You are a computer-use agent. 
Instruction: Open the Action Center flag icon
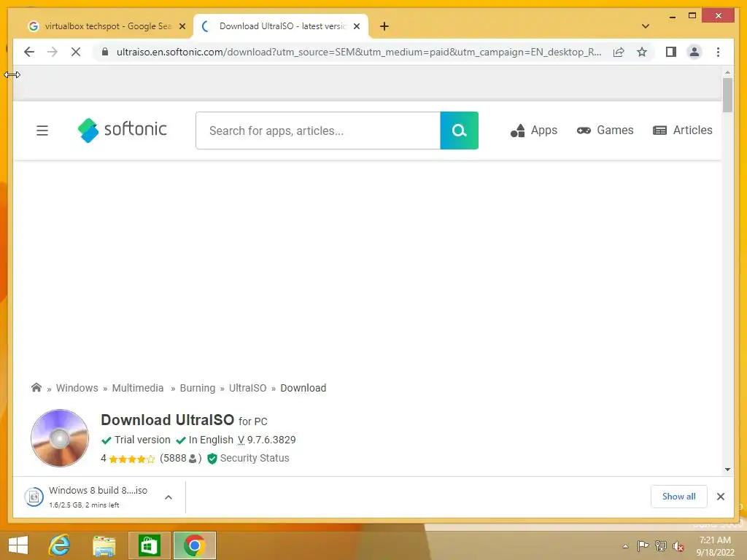pos(643,546)
